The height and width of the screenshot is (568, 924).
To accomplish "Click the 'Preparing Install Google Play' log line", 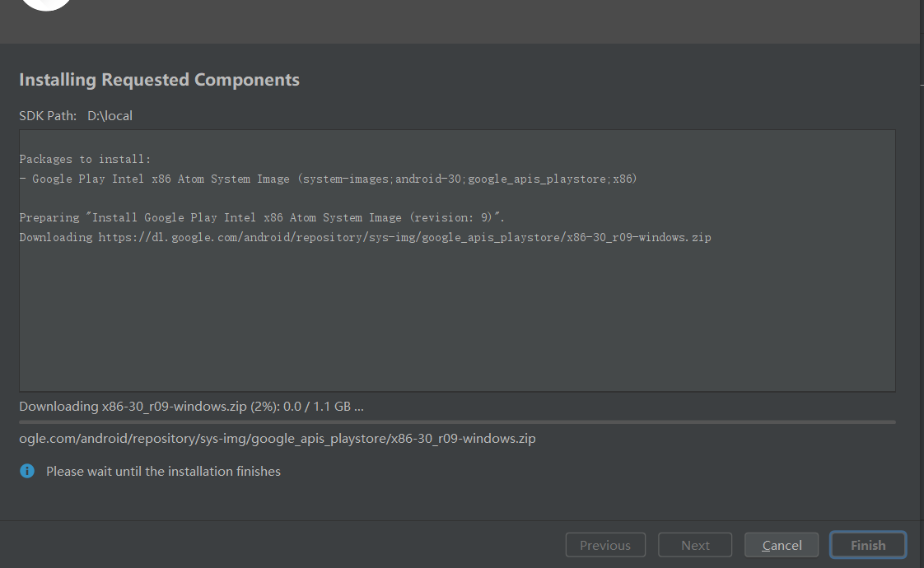I will coord(262,217).
